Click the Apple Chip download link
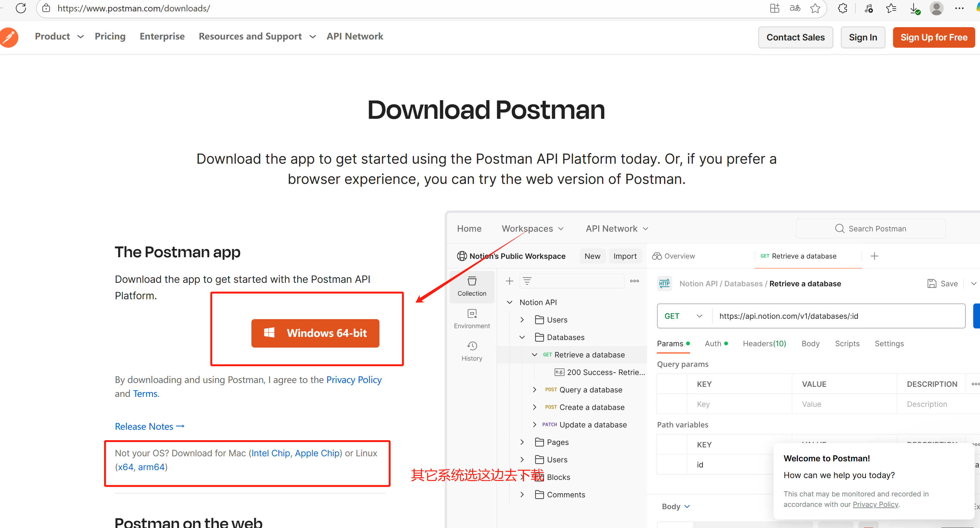Screen dimensions: 980x528 click(x=317, y=453)
